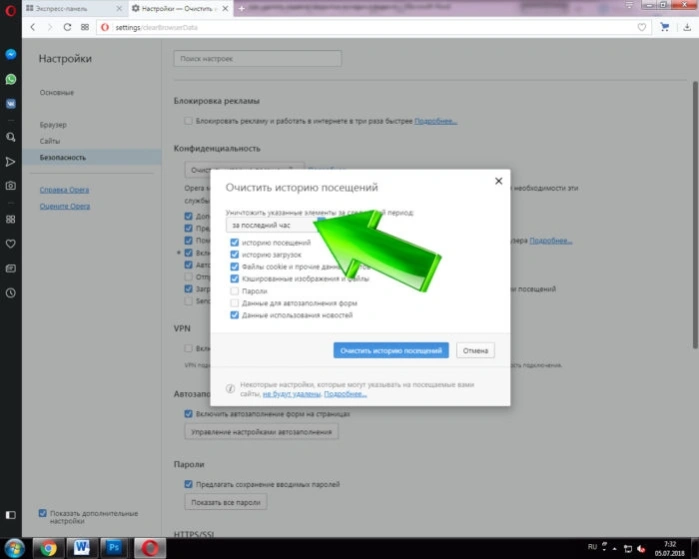
Task: Open the Windows Start menu
Action: pos(15,548)
